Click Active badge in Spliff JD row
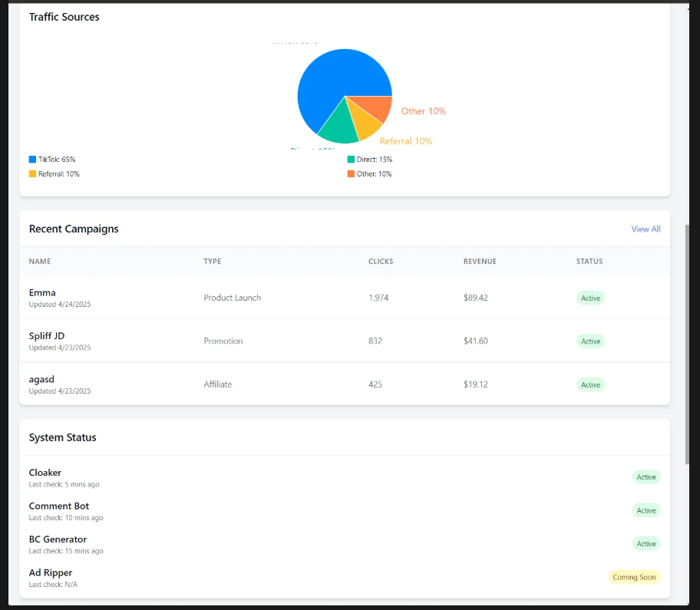Image resolution: width=700 pixels, height=610 pixels. coord(590,341)
